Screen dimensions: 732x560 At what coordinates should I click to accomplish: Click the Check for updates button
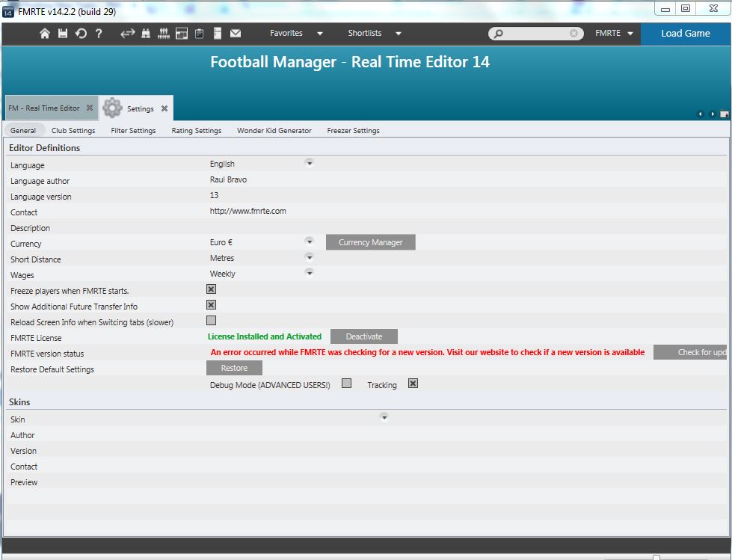point(690,352)
